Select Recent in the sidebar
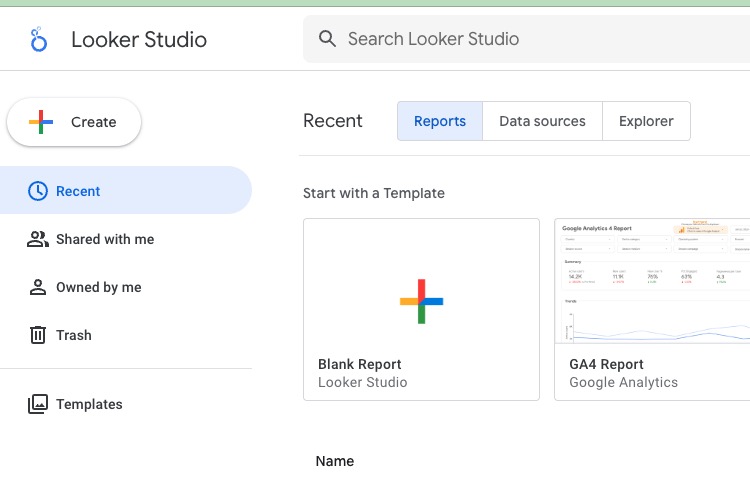The width and height of the screenshot is (750, 482). click(126, 190)
